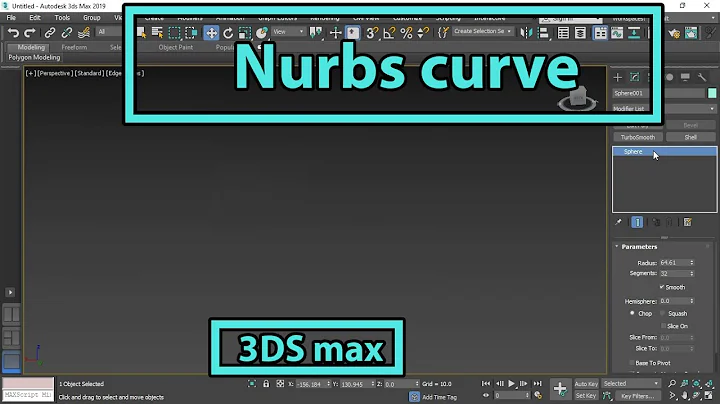The width and height of the screenshot is (720, 404).
Task: Open the Standard shading viewport menu
Action: pos(89,73)
